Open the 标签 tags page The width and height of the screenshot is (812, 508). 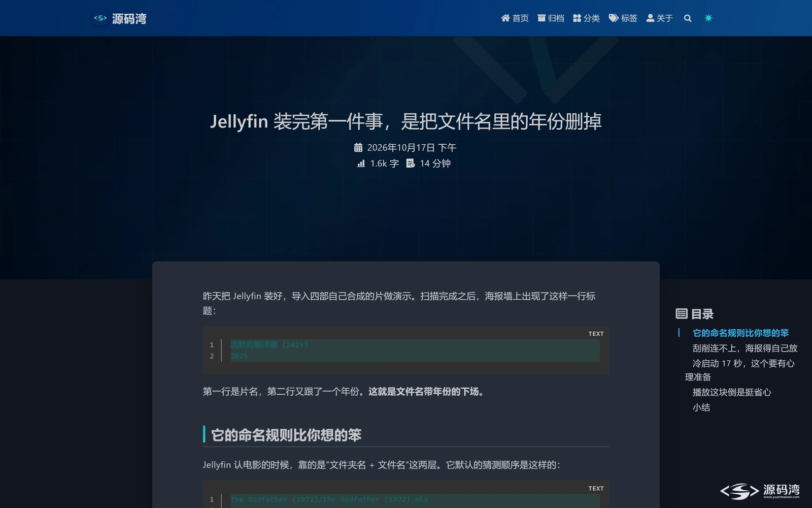click(623, 18)
